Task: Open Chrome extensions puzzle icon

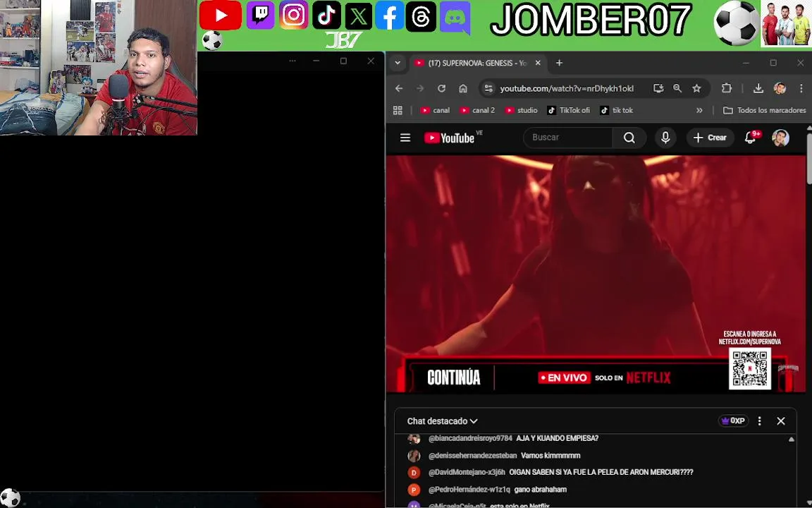Action: tap(727, 89)
